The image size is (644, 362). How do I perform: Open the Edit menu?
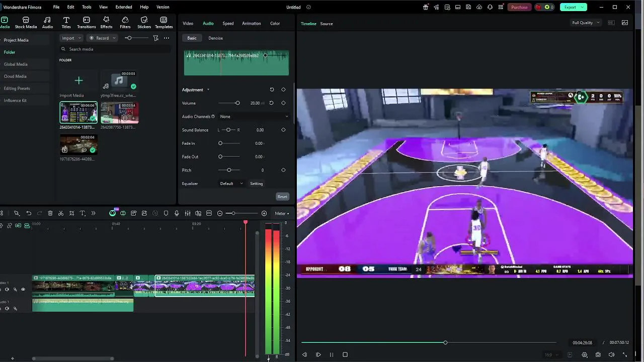point(70,7)
